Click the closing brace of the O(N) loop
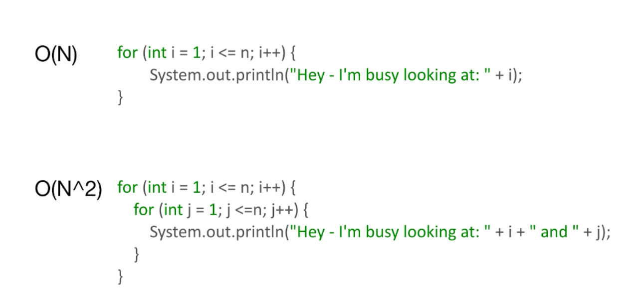This screenshot has width=644, height=301. [120, 97]
